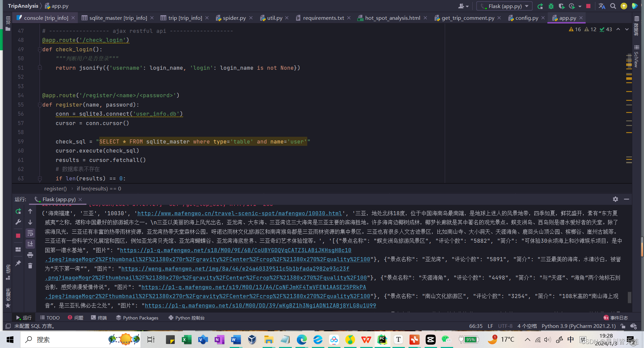Viewport: 644px width, 348px height.
Task: Open p1-q.mafengwo.net s18 image link
Action: point(236,250)
